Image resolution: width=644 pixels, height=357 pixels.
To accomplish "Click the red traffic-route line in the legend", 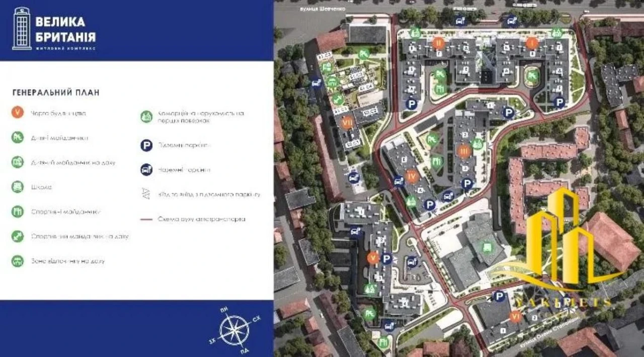I will coord(146,219).
